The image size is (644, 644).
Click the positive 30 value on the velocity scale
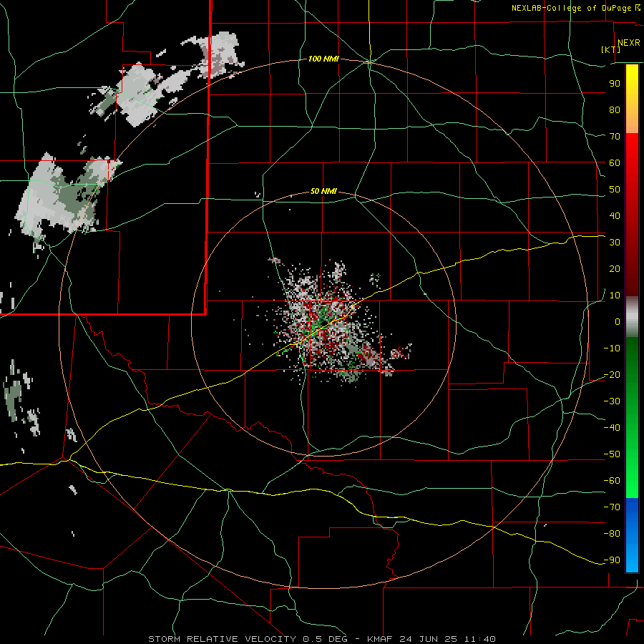pyautogui.click(x=615, y=243)
